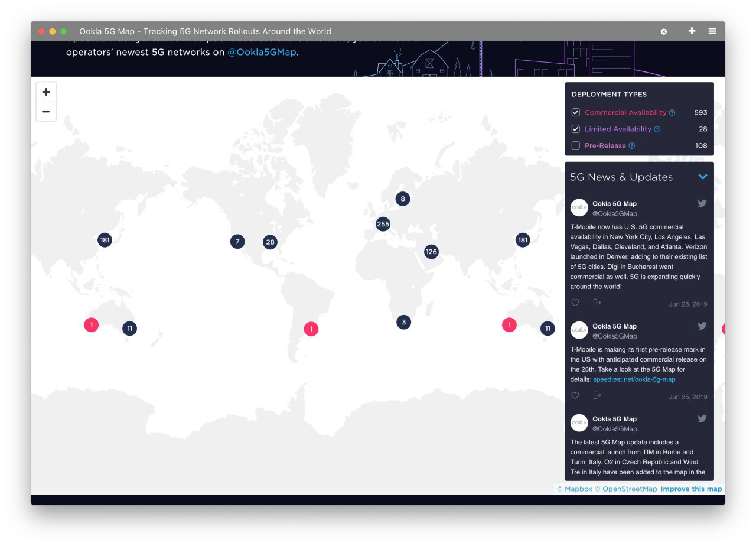The width and height of the screenshot is (756, 546).
Task: Open the map cluster marker labeled 255
Action: coord(383,224)
